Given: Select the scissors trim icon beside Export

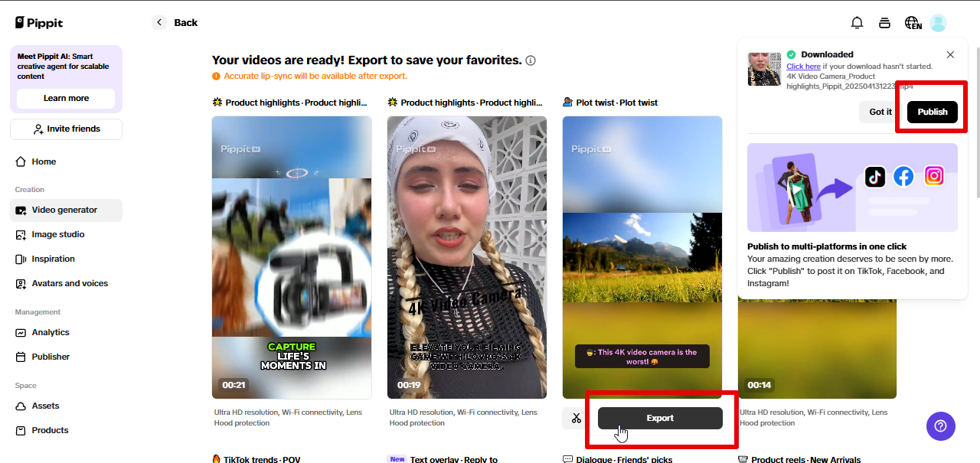Looking at the screenshot, I should [x=576, y=418].
